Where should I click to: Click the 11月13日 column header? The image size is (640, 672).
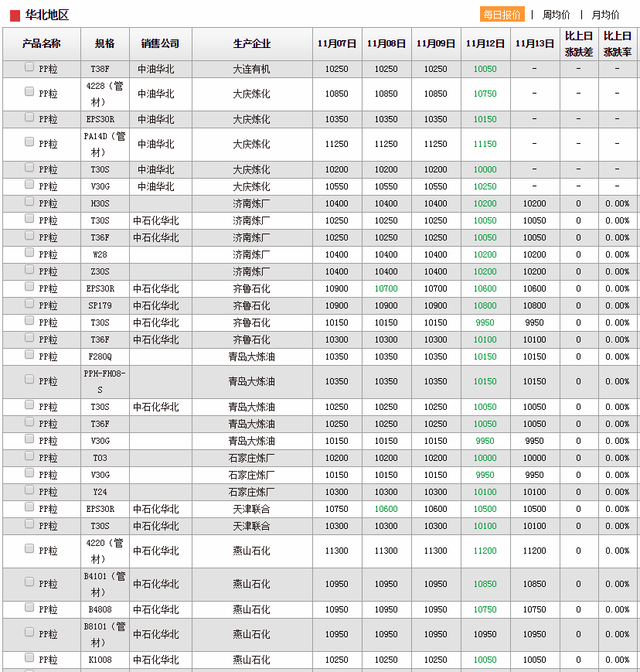point(535,44)
